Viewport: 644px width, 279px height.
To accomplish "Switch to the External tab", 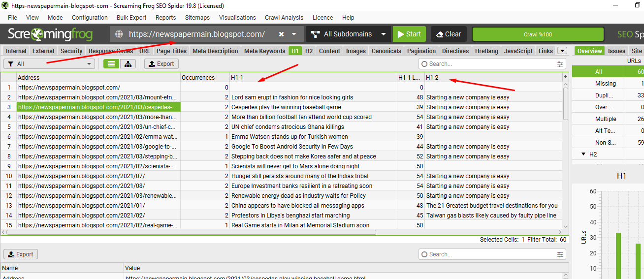I will click(43, 51).
